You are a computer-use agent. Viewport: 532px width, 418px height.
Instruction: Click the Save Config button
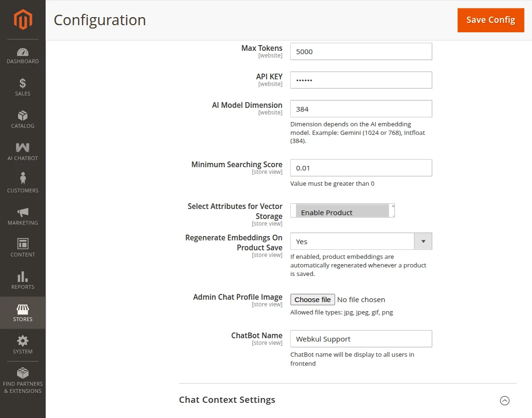coord(491,20)
